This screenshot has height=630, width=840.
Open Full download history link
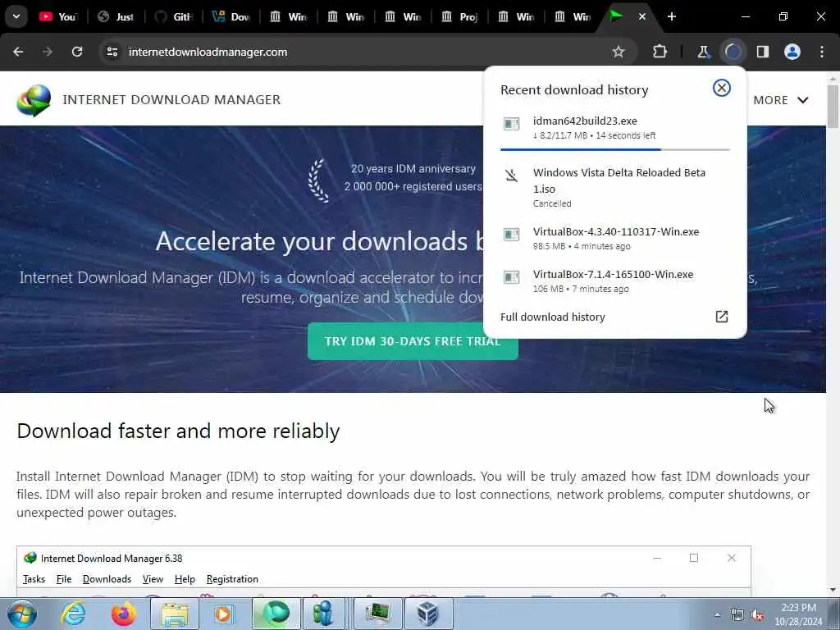click(553, 317)
